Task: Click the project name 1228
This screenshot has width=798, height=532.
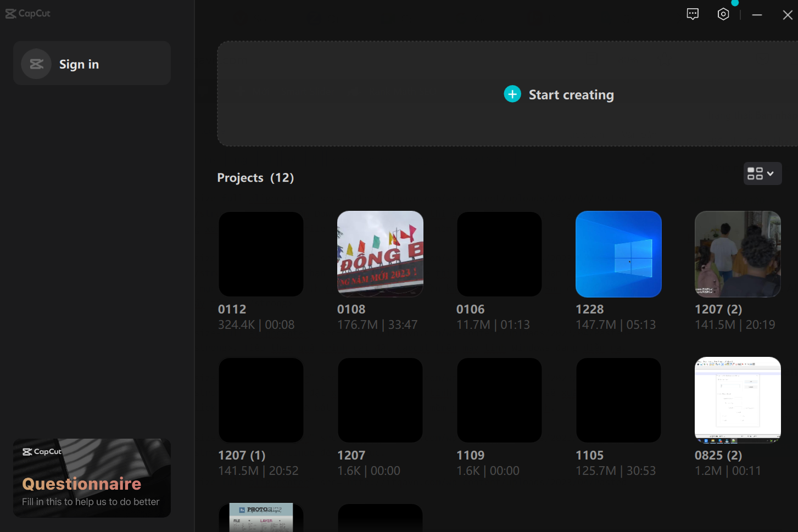Action: [589, 309]
